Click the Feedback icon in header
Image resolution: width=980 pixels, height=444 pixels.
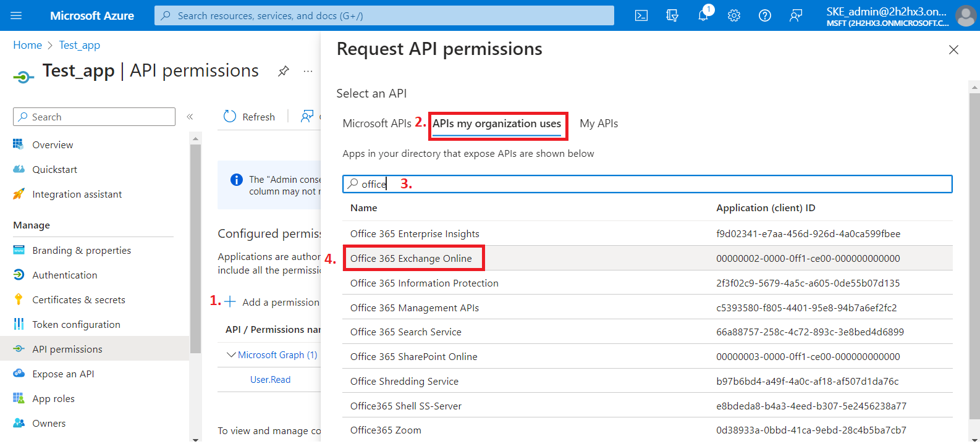pyautogui.click(x=796, y=15)
